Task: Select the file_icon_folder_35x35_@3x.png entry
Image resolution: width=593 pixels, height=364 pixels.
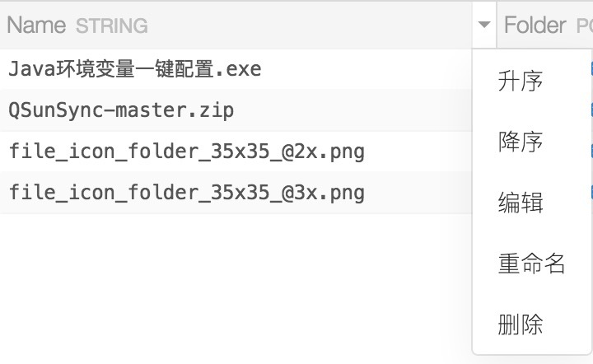Action: pyautogui.click(x=186, y=193)
